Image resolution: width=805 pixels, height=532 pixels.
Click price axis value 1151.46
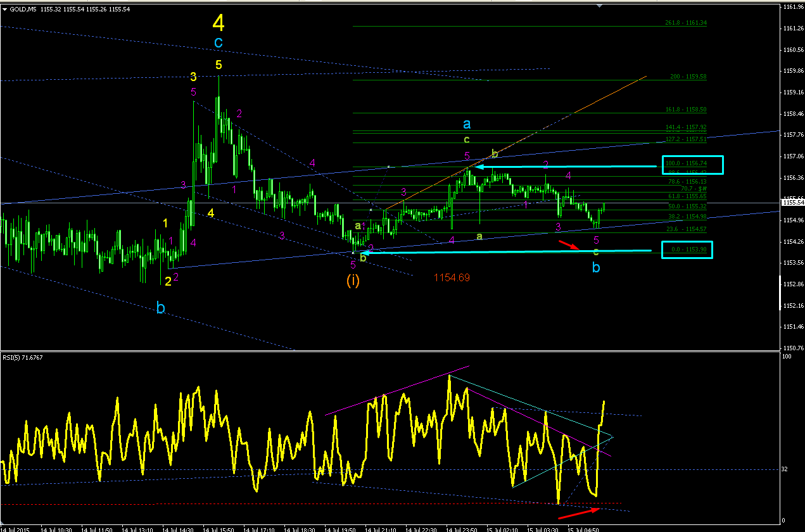pos(793,326)
